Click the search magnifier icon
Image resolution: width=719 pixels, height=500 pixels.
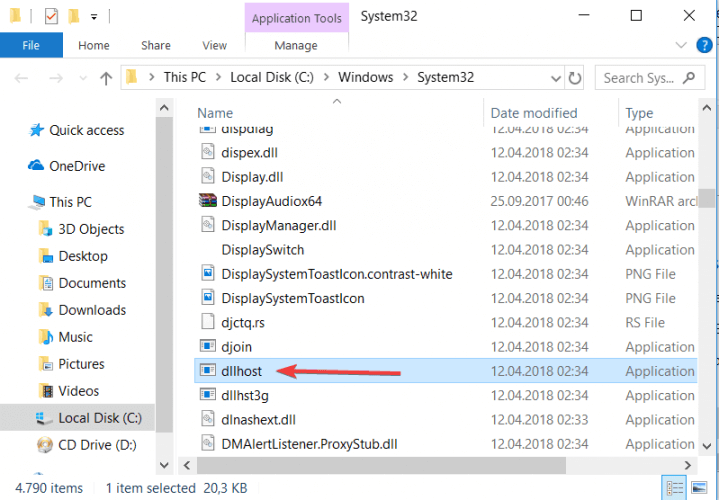coord(689,78)
